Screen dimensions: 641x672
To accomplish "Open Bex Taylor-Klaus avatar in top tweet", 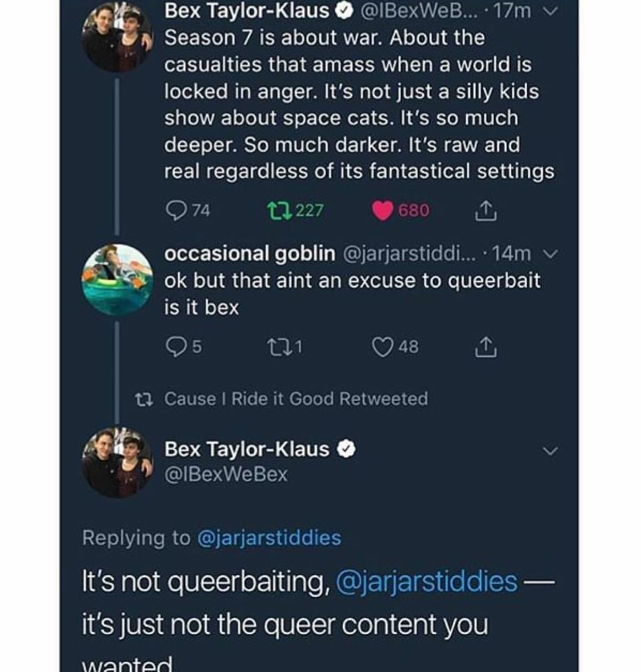I will [x=117, y=36].
